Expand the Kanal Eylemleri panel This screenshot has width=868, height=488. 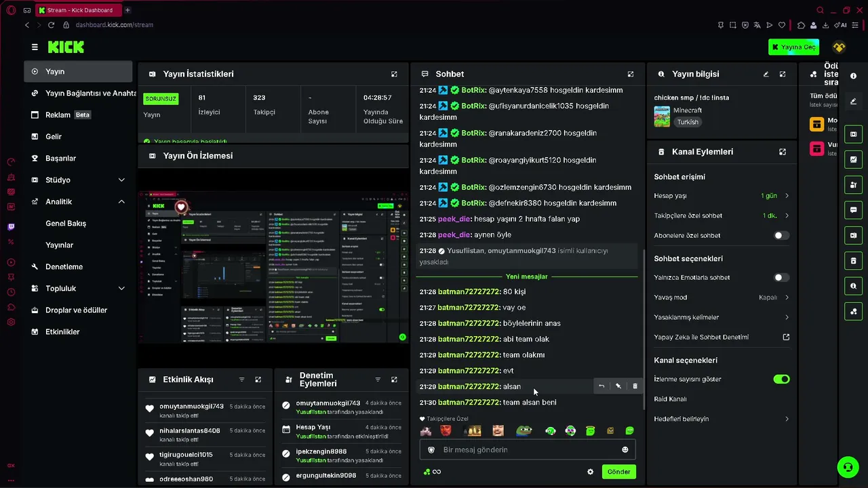click(x=783, y=152)
